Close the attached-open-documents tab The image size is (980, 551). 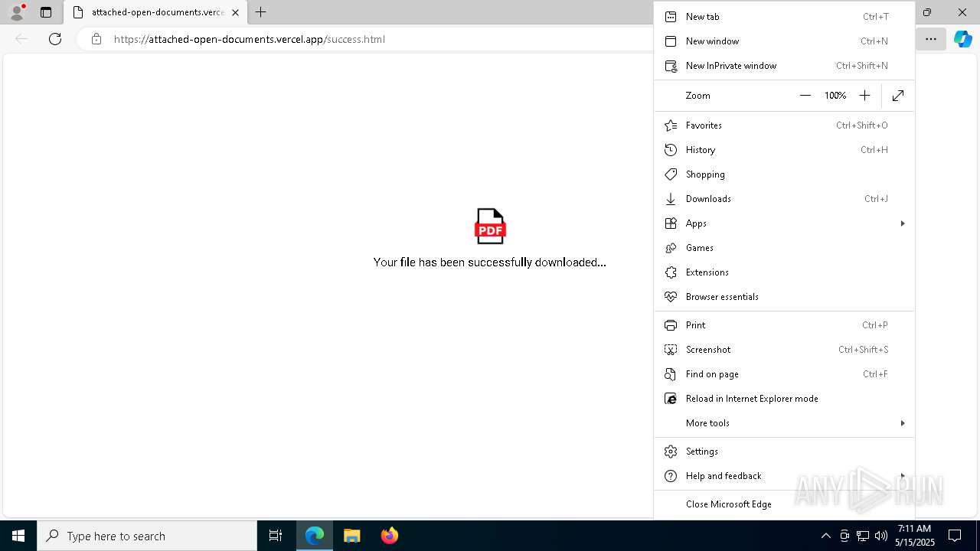(235, 12)
